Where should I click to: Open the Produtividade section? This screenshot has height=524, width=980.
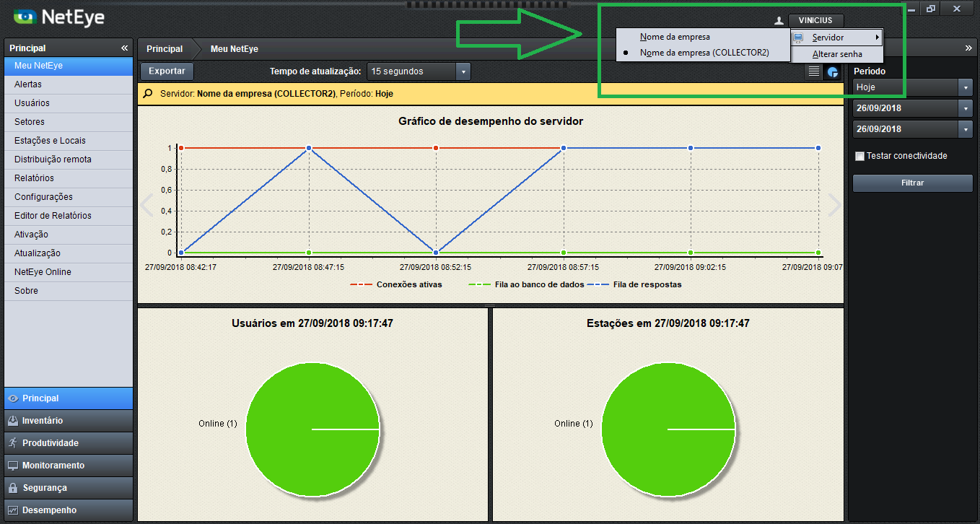(69, 442)
